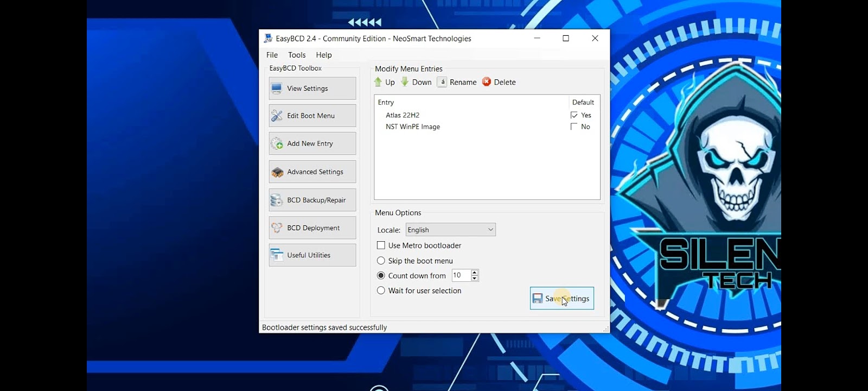
Task: Open View Settings
Action: 312,89
